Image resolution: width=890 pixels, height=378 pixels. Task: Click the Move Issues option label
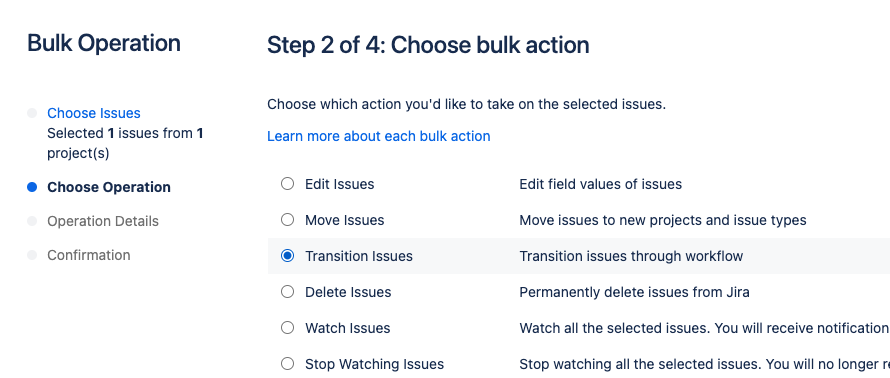[x=345, y=220]
